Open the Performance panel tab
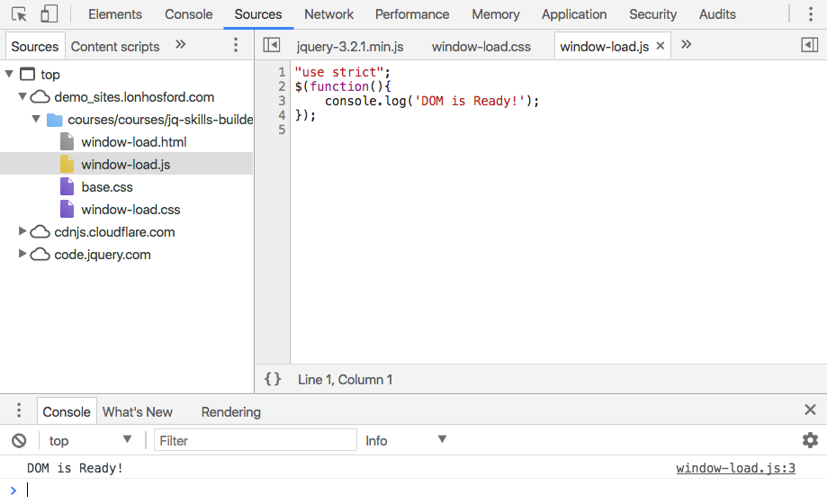This screenshot has height=504, width=827. (x=412, y=14)
